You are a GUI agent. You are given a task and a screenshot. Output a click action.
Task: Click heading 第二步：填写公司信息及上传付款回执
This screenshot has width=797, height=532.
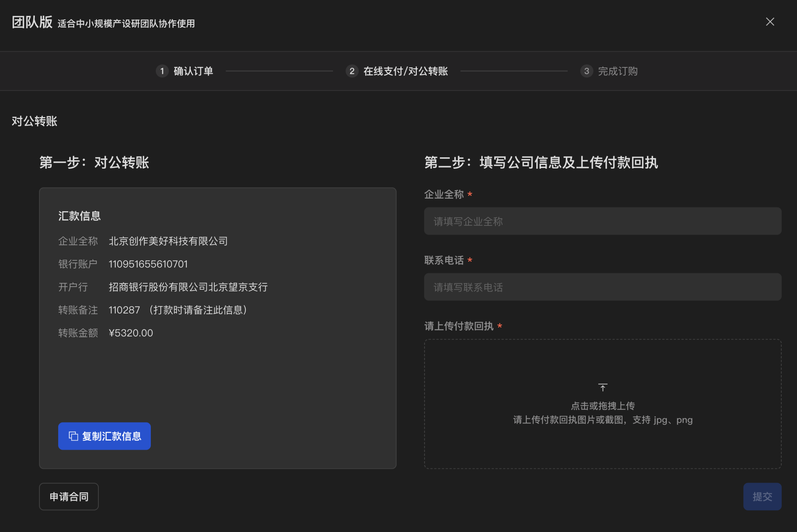[541, 163]
